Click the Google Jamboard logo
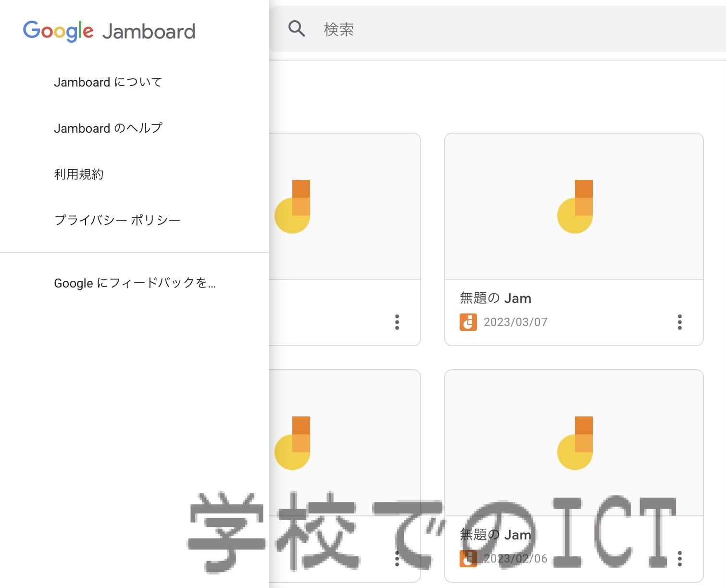The height and width of the screenshot is (588, 726). pos(109,31)
